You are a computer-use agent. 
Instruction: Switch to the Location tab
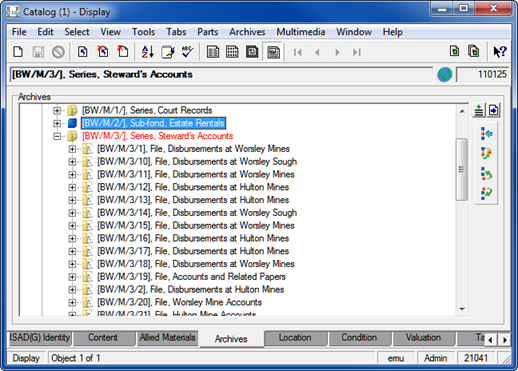pyautogui.click(x=295, y=338)
